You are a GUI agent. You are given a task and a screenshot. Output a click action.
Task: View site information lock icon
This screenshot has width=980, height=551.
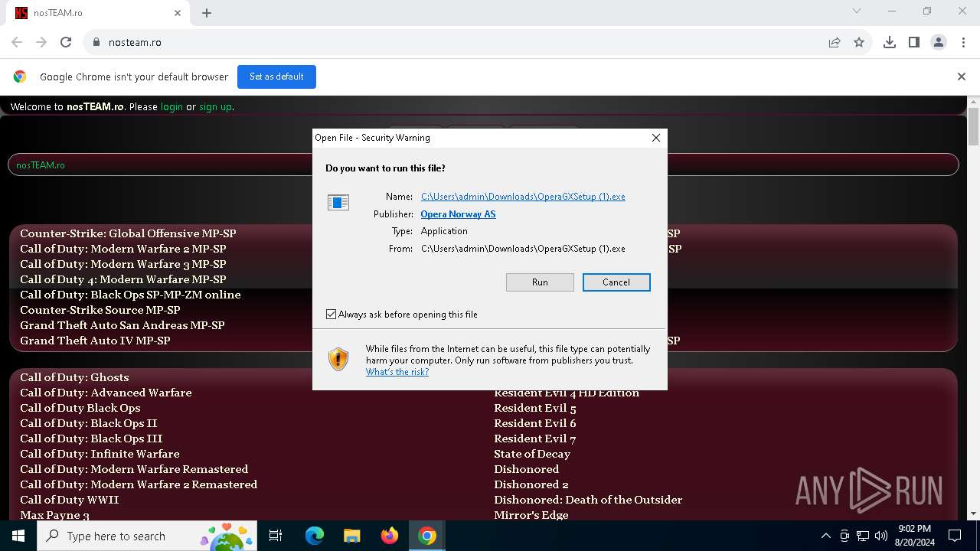(96, 42)
